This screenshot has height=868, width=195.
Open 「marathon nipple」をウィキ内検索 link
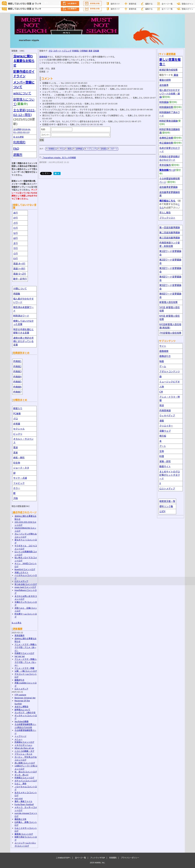coord(59,157)
